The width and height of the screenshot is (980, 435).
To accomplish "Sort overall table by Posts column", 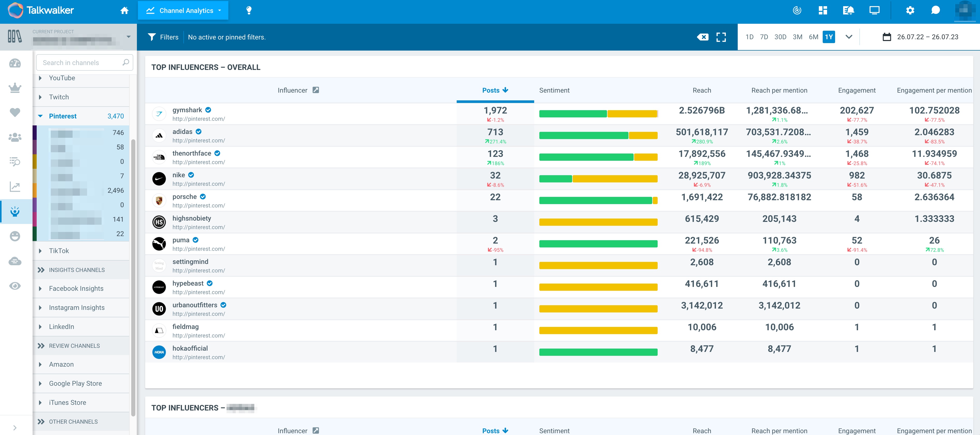I will coord(495,90).
